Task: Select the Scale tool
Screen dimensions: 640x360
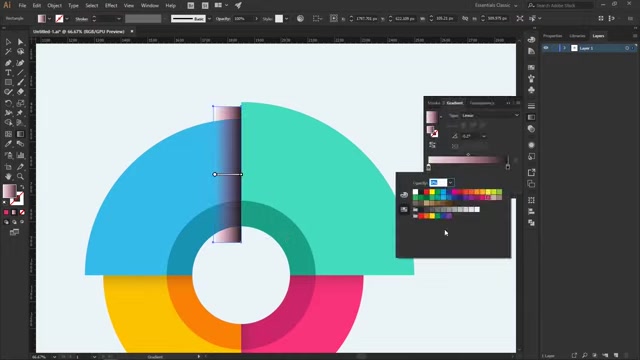Action: tap(20, 103)
